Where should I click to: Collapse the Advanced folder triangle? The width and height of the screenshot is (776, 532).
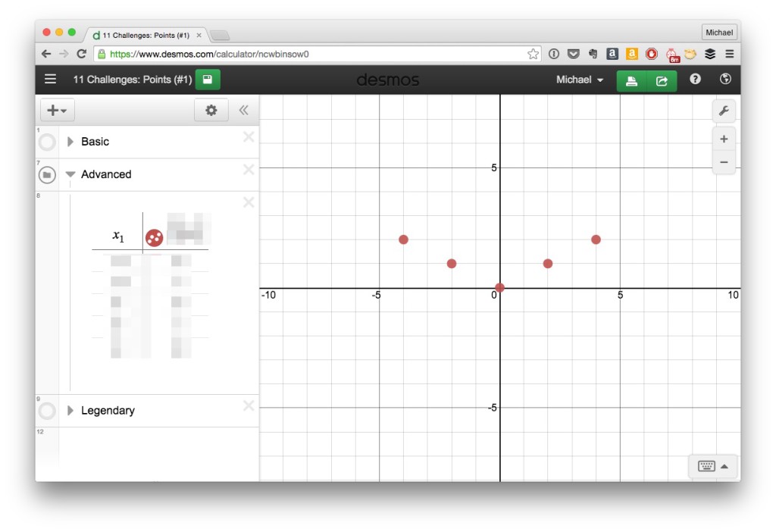point(70,174)
